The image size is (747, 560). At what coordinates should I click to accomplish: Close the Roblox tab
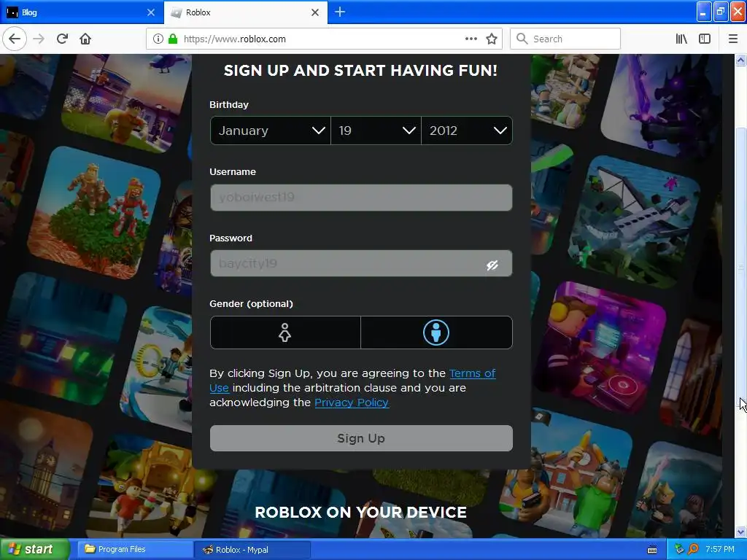coord(315,12)
